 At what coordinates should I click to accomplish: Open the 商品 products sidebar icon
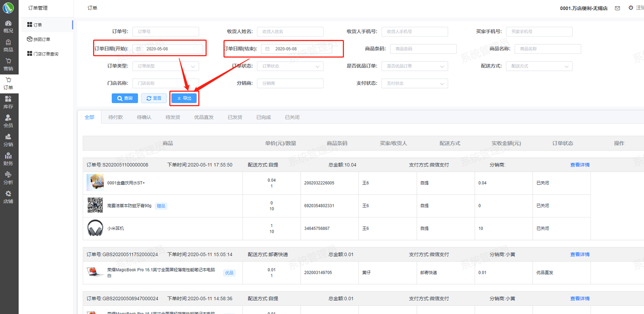click(x=8, y=45)
